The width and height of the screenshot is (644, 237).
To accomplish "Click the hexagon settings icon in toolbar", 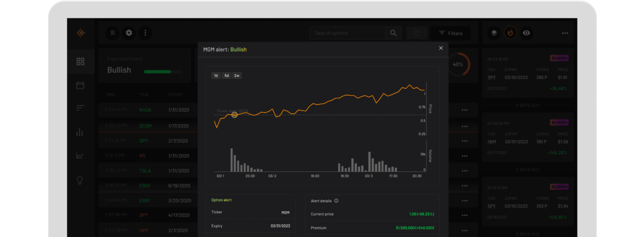I will (x=129, y=33).
